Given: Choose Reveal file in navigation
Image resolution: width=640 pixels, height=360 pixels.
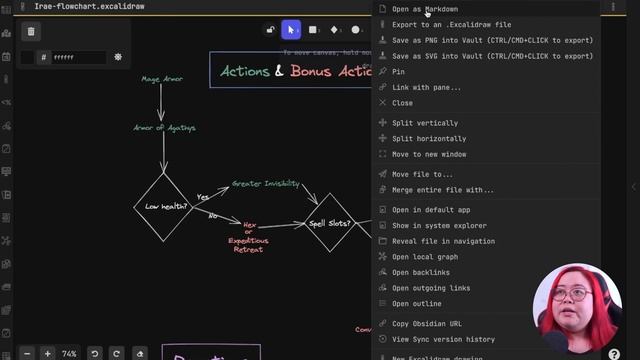Looking at the screenshot, I should 486,241.
